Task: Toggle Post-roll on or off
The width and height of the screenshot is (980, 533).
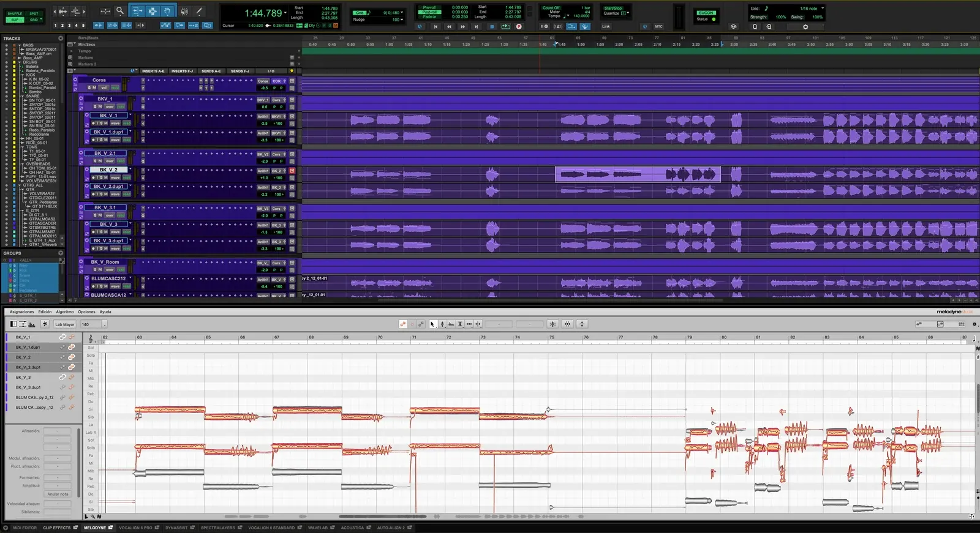Action: [x=429, y=12]
